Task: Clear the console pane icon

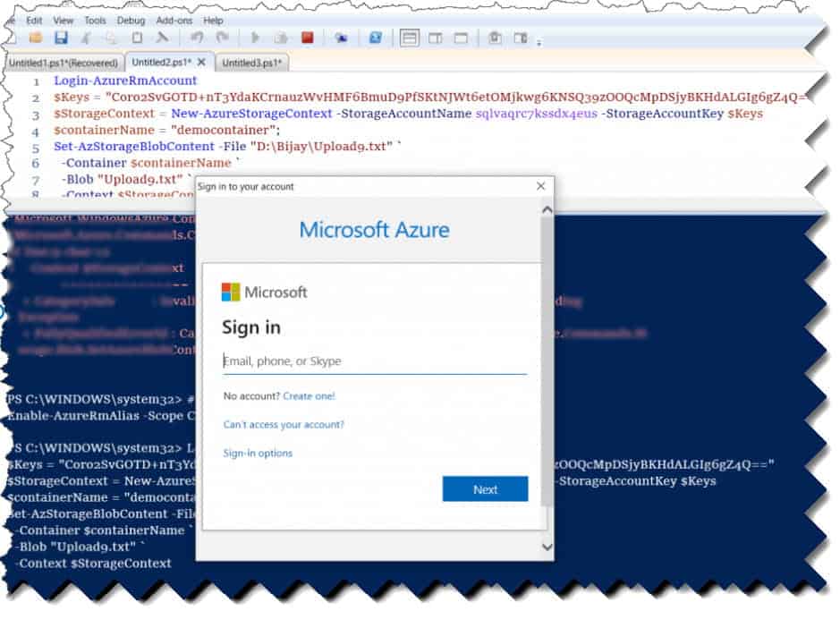Action: pos(163,38)
